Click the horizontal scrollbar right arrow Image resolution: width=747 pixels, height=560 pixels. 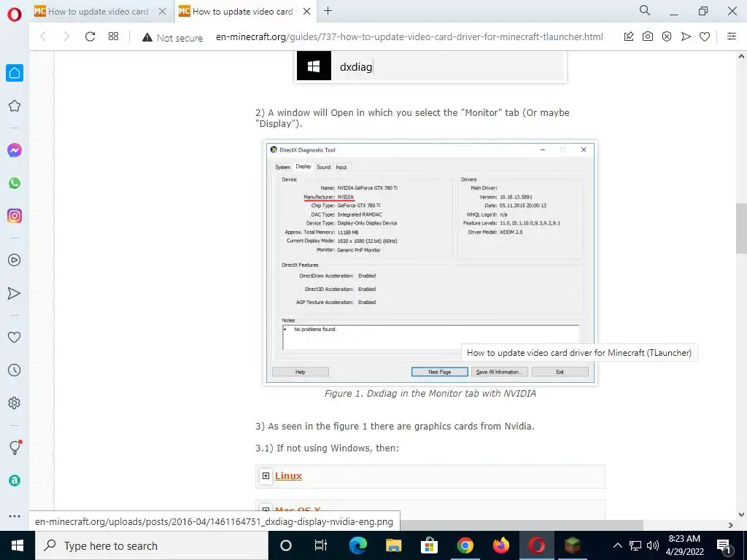coord(731,525)
